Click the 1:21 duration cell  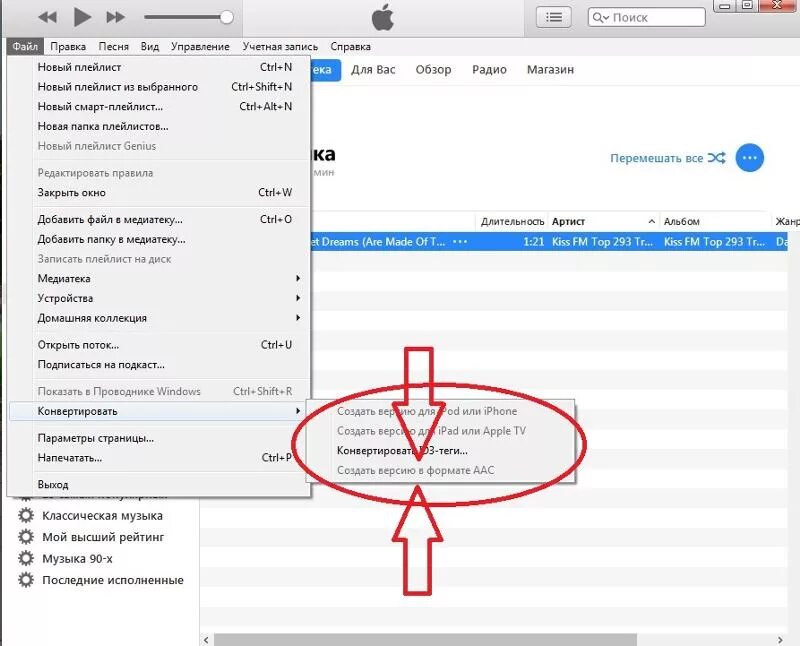point(534,241)
